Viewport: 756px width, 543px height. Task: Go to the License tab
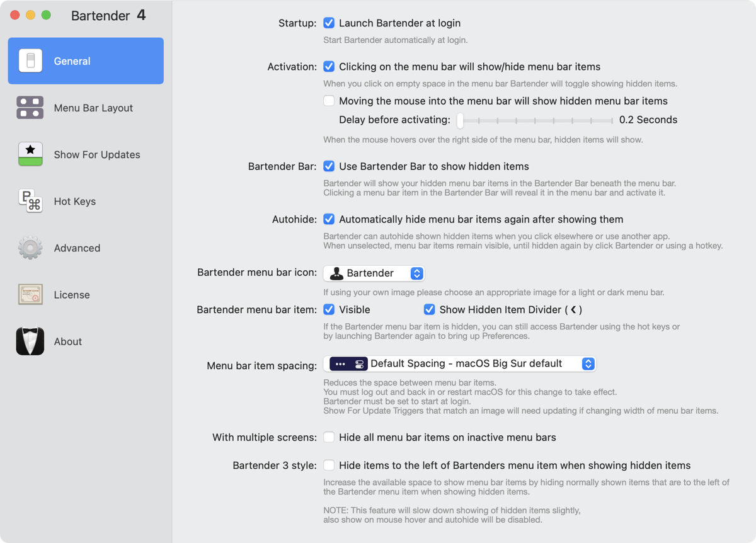pos(72,295)
